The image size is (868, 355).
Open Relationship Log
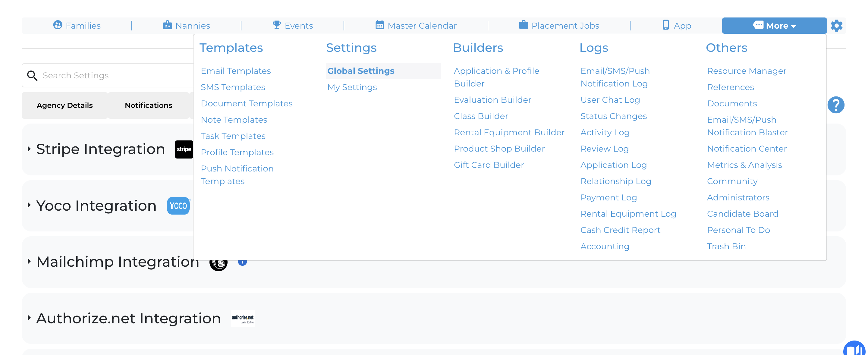pyautogui.click(x=616, y=181)
